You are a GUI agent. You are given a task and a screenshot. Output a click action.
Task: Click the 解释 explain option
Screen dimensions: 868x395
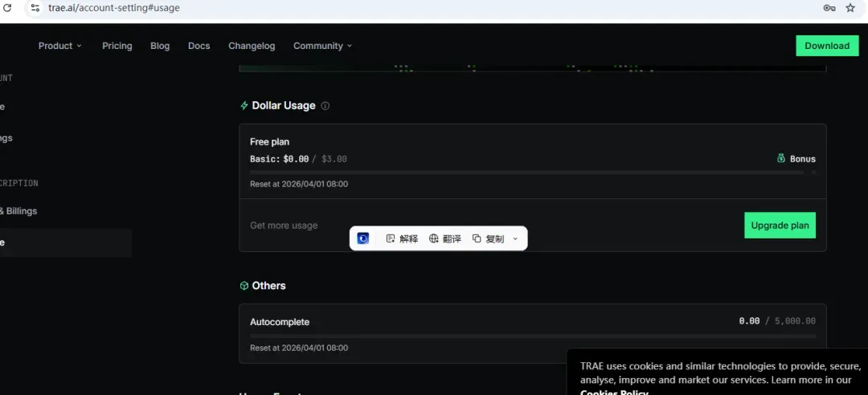(x=402, y=238)
